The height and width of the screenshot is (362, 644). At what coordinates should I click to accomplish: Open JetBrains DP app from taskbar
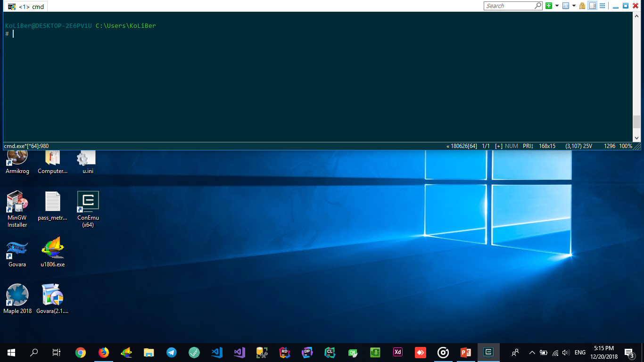[x=307, y=352]
